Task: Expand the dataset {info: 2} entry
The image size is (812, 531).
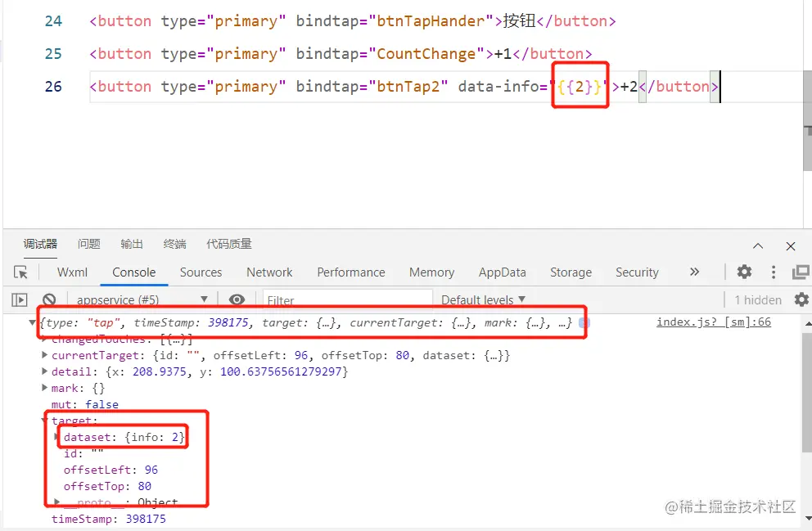Action: tap(57, 437)
